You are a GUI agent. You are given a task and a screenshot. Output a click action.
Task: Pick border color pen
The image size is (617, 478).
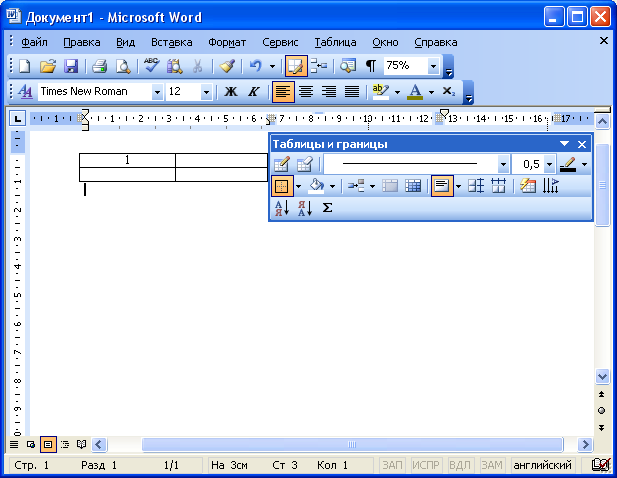[568, 164]
